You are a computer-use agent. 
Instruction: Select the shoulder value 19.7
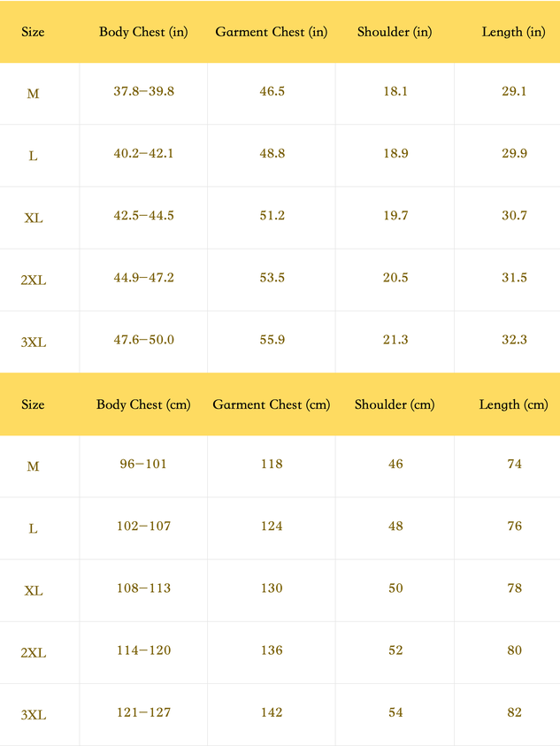coord(395,216)
